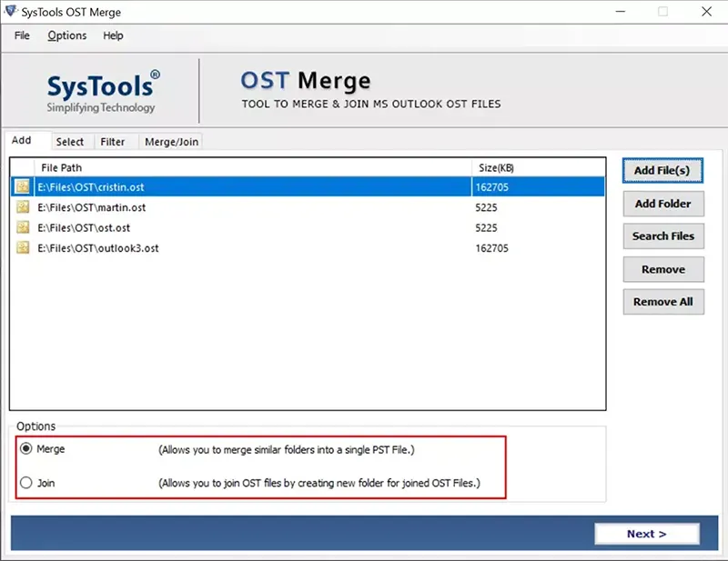Click file icon beside ost.ost

(22, 227)
